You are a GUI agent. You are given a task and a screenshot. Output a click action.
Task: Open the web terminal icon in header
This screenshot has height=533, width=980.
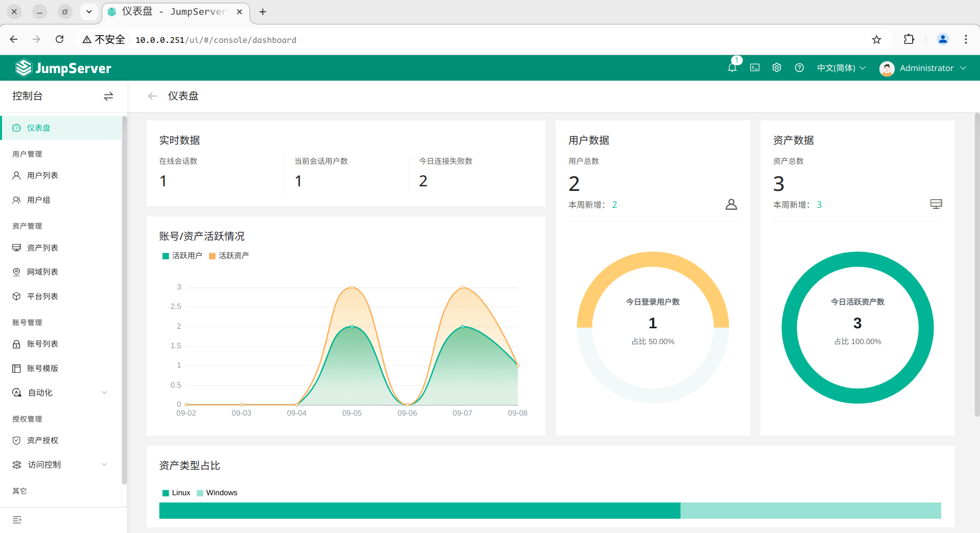coord(755,68)
